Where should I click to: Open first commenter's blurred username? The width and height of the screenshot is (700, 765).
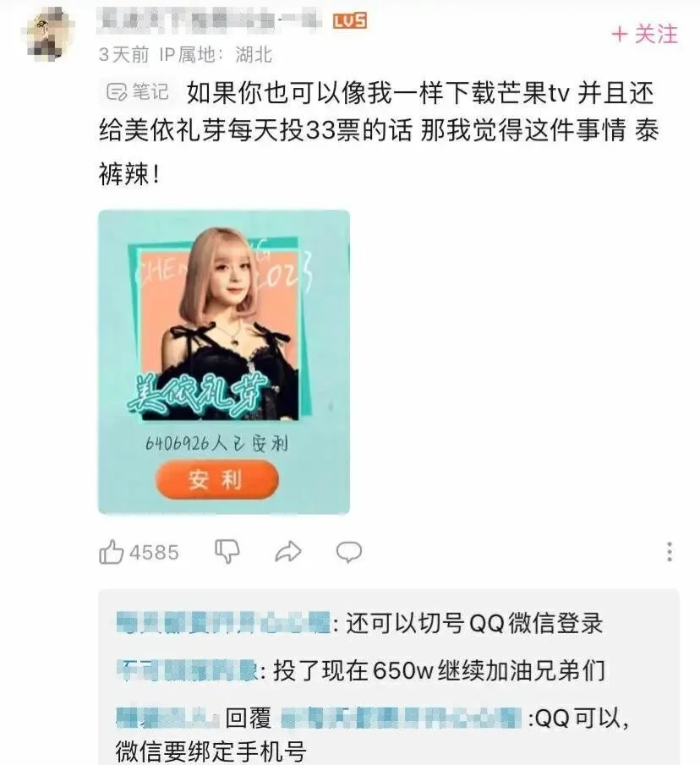point(223,623)
